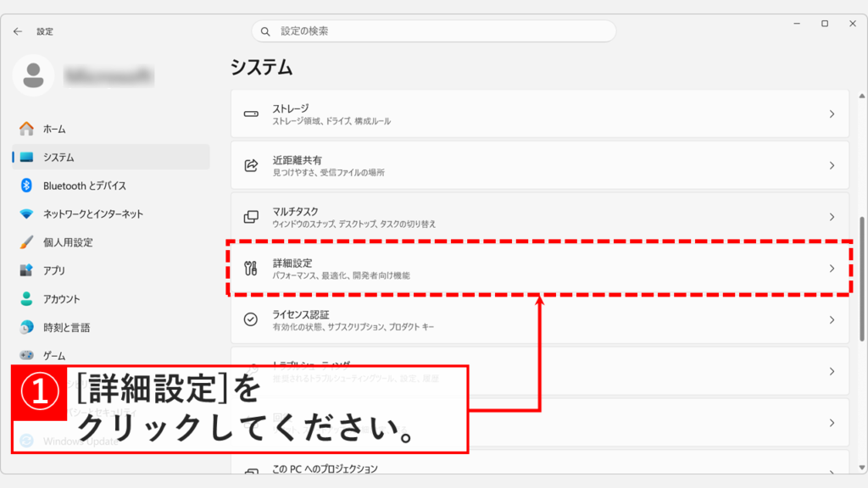Image resolution: width=868 pixels, height=488 pixels.
Task: Click the scrollbar down arrow
Action: [861, 468]
